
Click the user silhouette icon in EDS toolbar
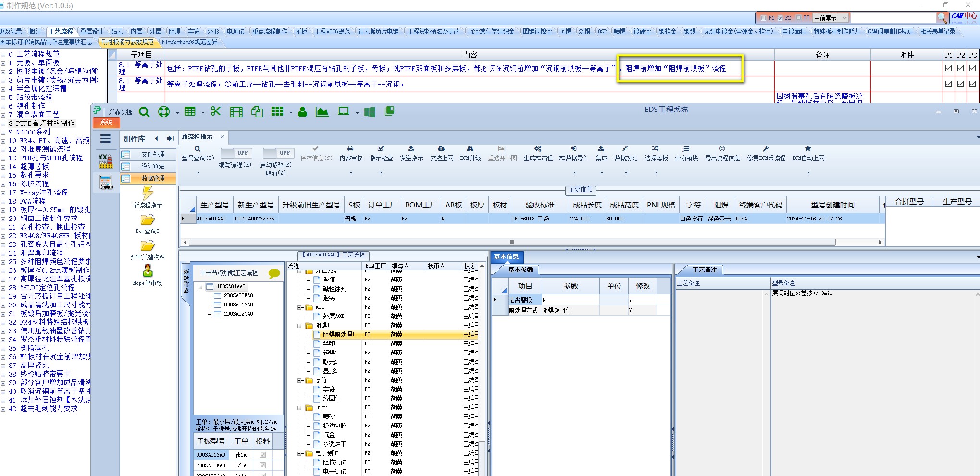click(302, 112)
